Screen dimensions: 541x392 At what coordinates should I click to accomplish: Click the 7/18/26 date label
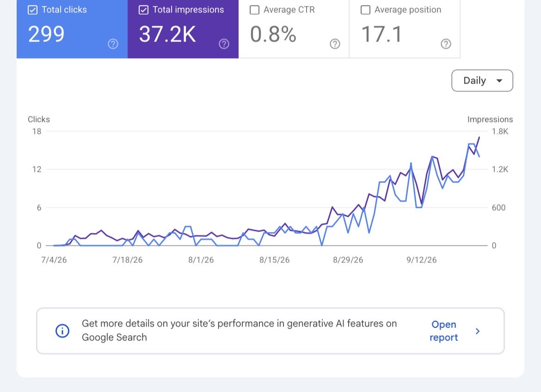127,260
